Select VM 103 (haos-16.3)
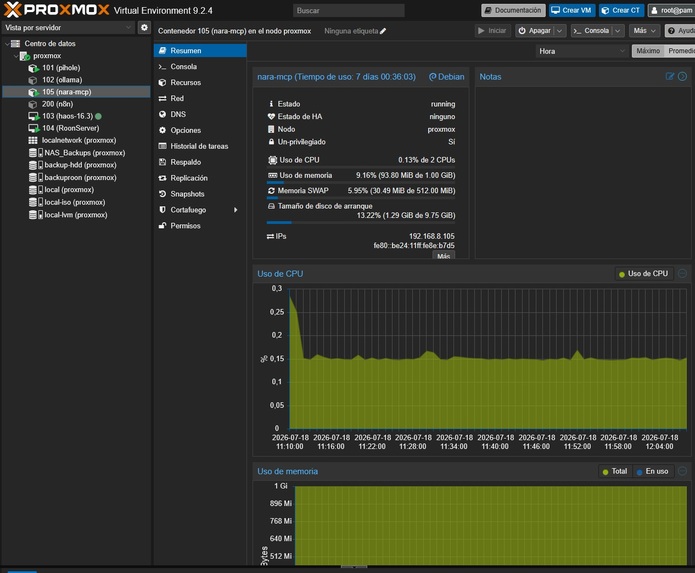695x573 pixels. coord(67,116)
